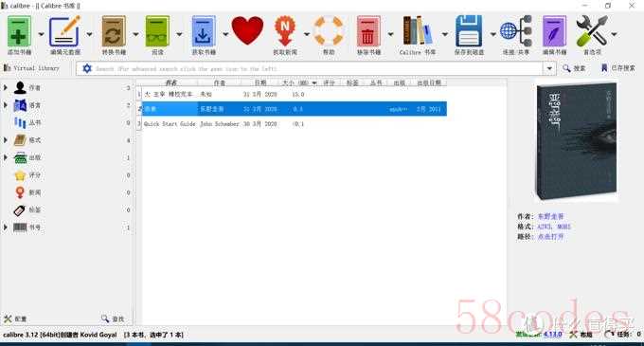644x346 pixels.
Task: Open Preferences wrench and screwdriver icon
Action: [x=591, y=31]
